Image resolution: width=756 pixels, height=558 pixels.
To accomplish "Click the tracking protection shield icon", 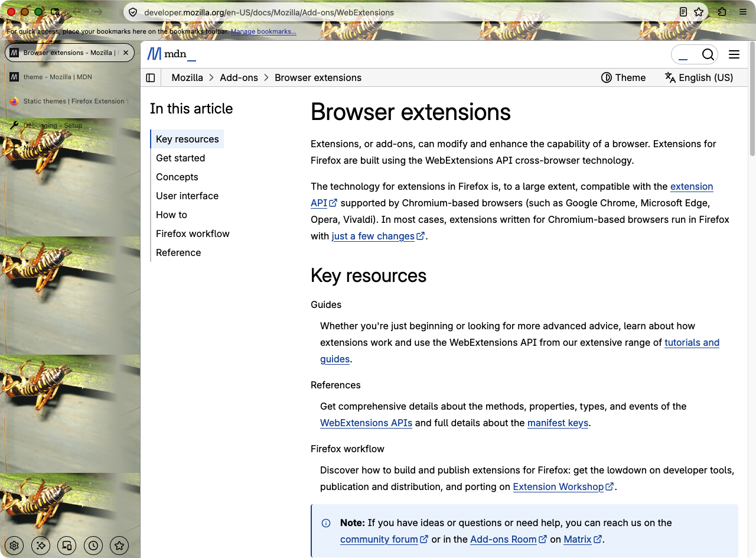I will (x=133, y=12).
